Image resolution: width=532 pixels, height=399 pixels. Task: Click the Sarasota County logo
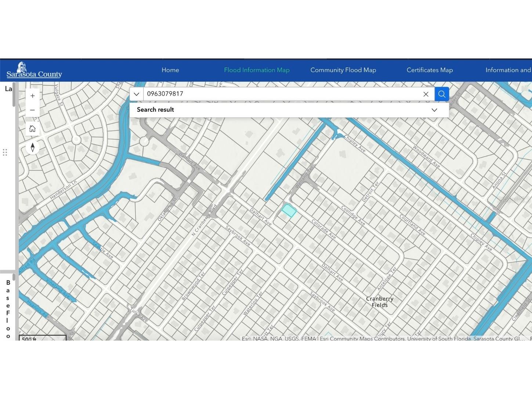[x=34, y=70]
